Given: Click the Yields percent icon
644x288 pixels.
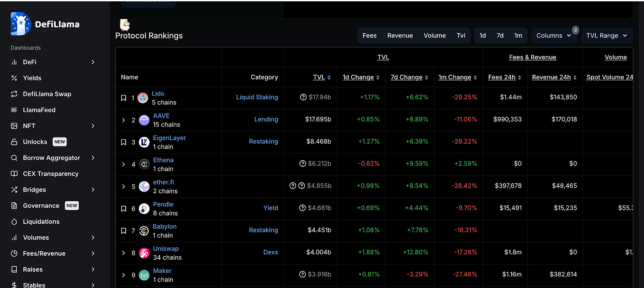Looking at the screenshot, I should point(14,78).
